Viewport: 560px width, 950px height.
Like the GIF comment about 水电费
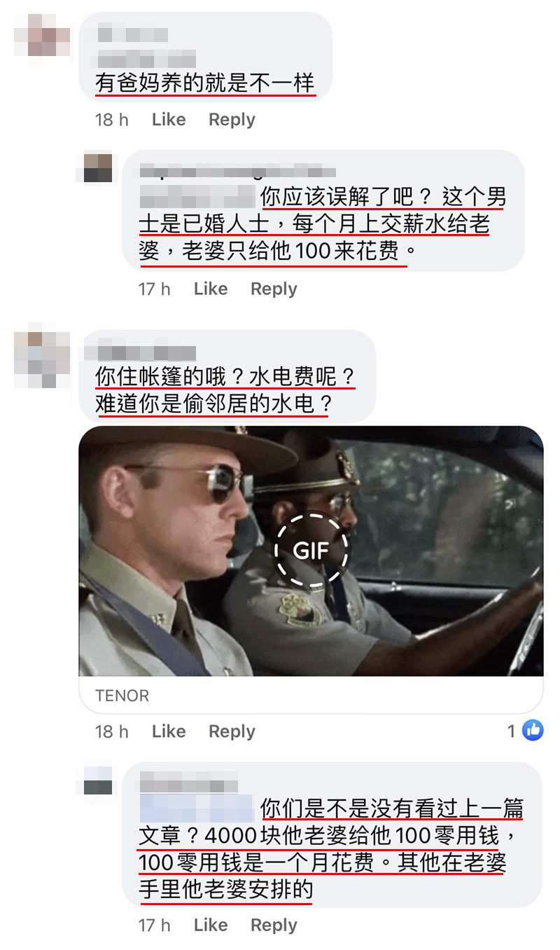pyautogui.click(x=169, y=731)
